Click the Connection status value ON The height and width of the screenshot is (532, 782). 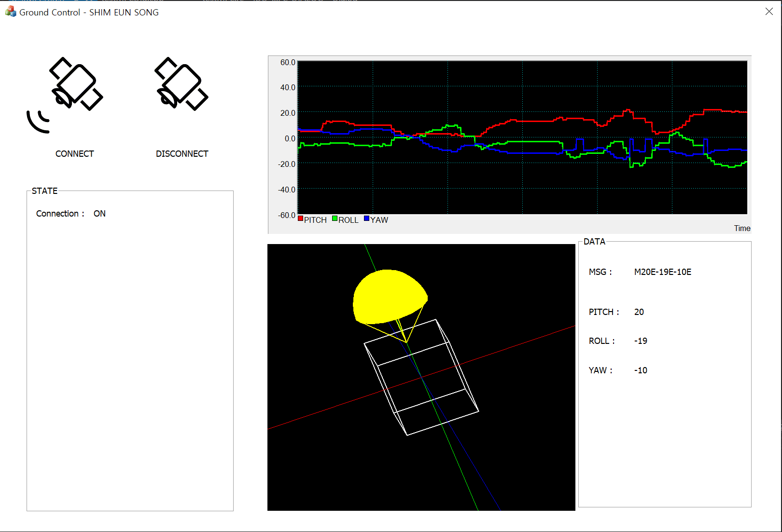click(99, 214)
